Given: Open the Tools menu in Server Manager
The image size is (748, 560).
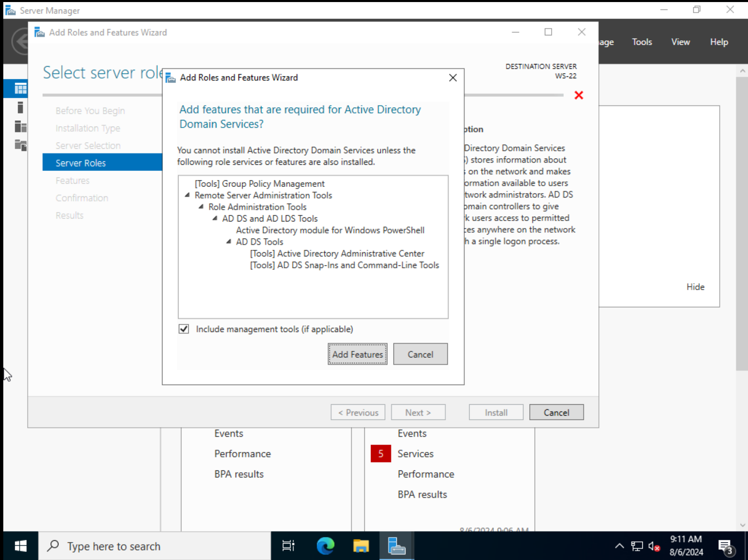Looking at the screenshot, I should tap(642, 42).
